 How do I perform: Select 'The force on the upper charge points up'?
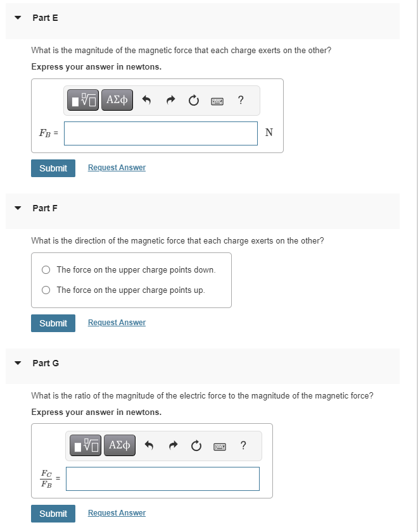[46, 290]
